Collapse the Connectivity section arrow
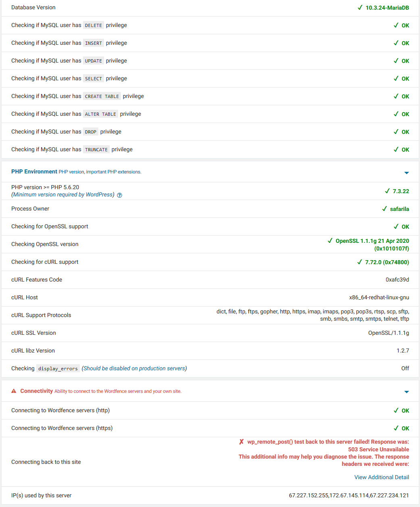420x507 pixels. pos(406,392)
